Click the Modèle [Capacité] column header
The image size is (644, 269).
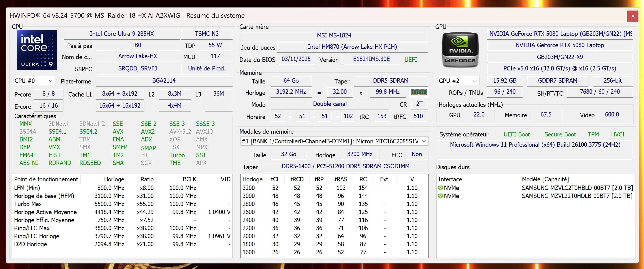click(x=545, y=179)
